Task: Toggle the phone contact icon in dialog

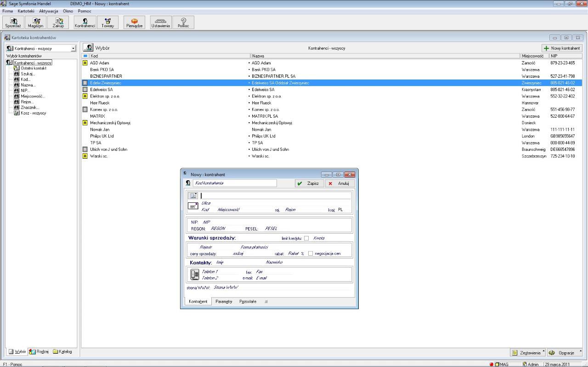Action: pos(193,274)
